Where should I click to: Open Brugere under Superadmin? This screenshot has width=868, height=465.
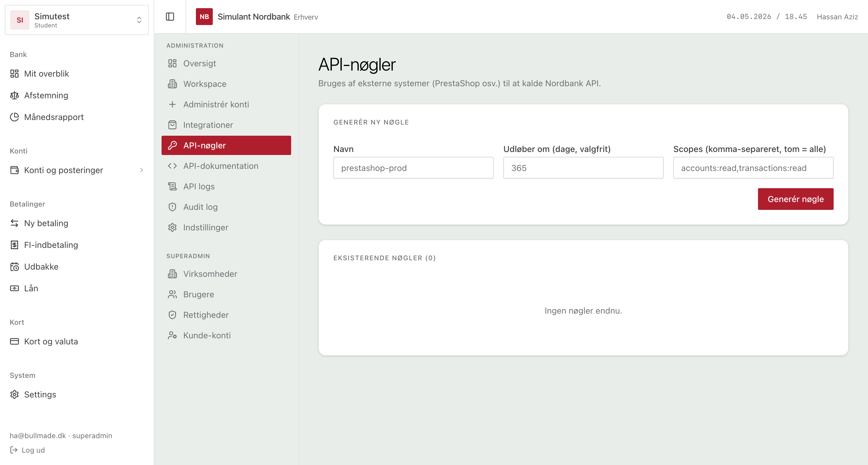click(x=226, y=294)
